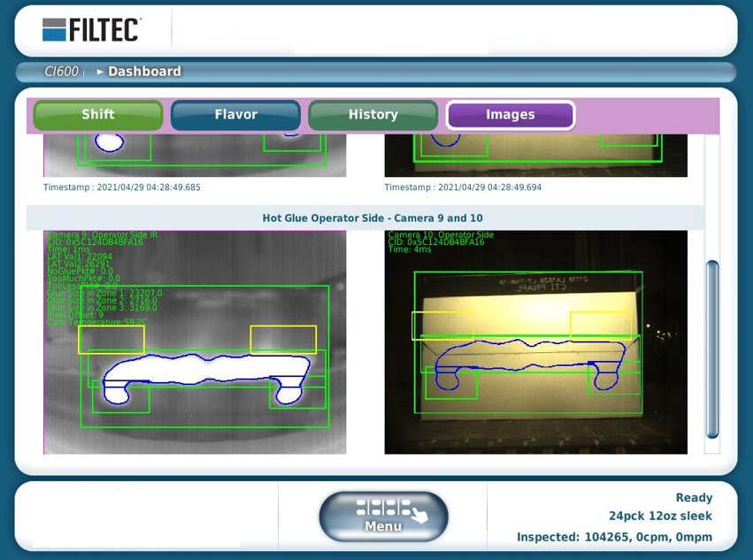Switch to the Shift tab

click(x=97, y=114)
